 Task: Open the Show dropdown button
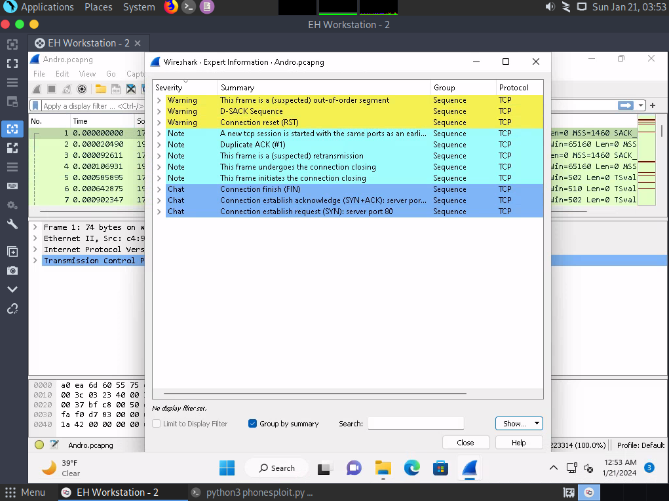(518, 423)
